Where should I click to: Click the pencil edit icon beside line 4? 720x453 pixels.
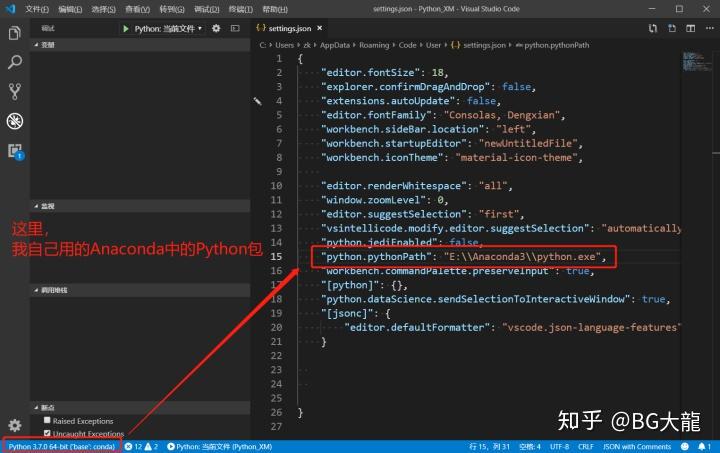pos(258,101)
